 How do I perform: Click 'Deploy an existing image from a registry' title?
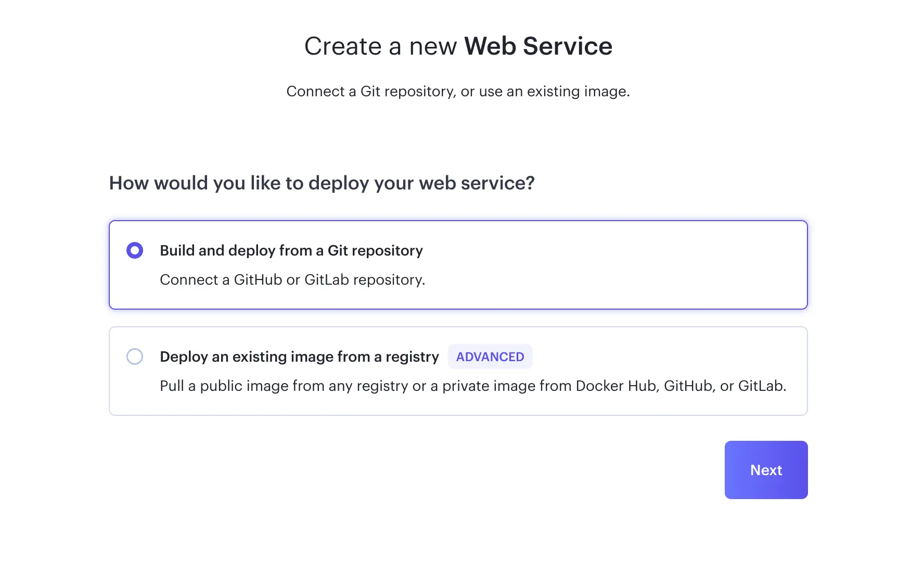click(299, 357)
